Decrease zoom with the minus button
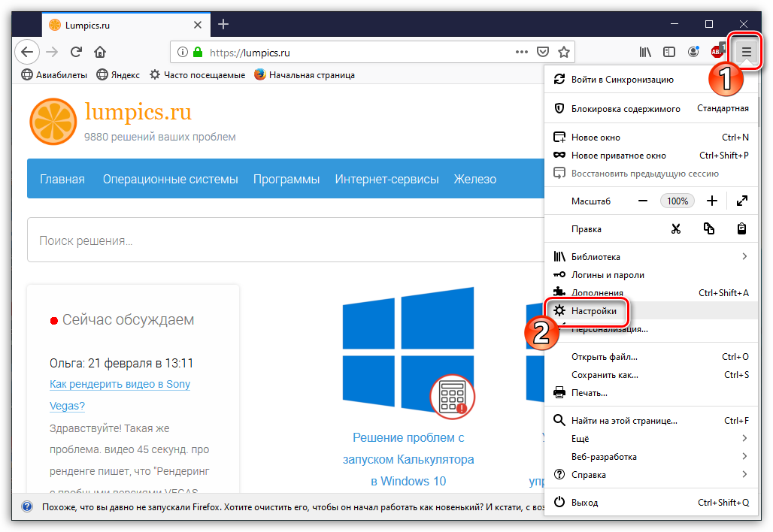773x532 pixels. 643,201
